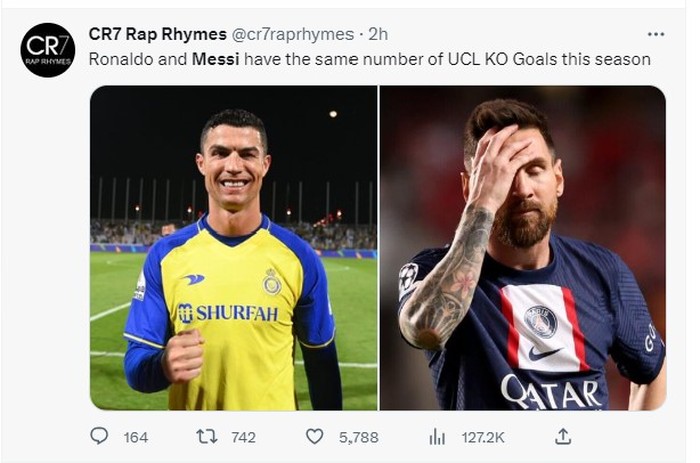Viewport: 700px width, 463px height.
Task: Click the 5,788 likes count
Action: coord(357,437)
